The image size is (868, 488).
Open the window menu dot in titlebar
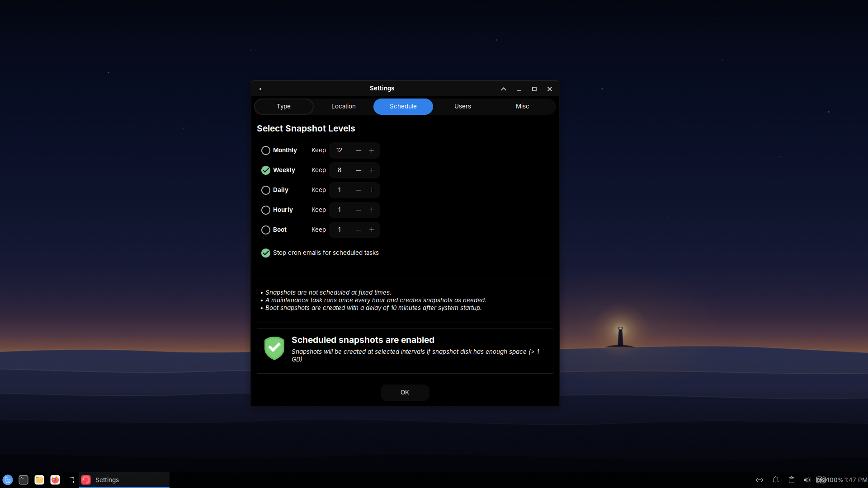point(260,89)
